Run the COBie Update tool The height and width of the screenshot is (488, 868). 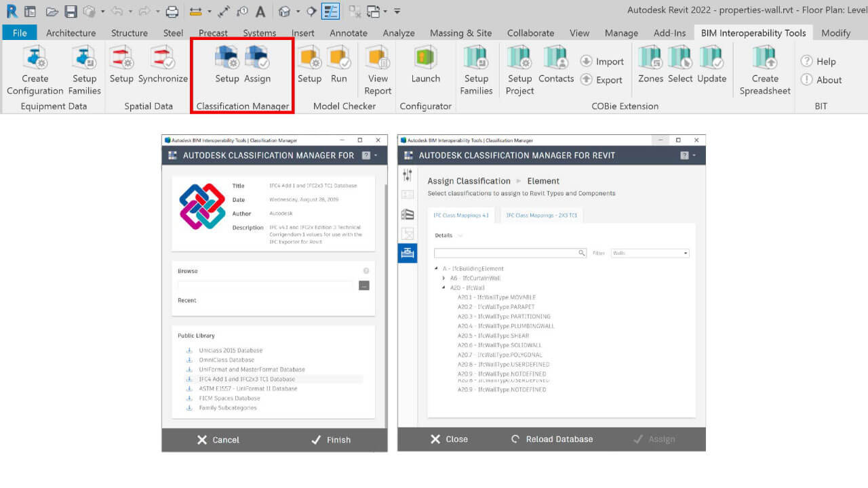coord(712,65)
